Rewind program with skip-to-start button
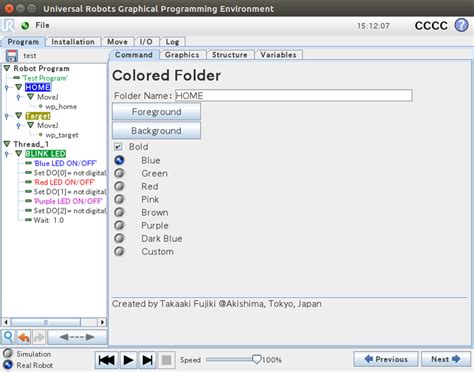 pos(107,360)
